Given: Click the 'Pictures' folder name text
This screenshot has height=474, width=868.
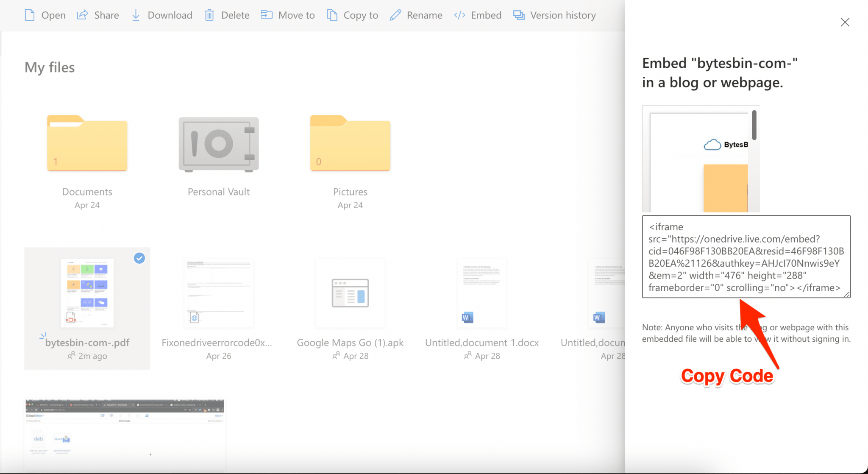Looking at the screenshot, I should click(x=350, y=192).
